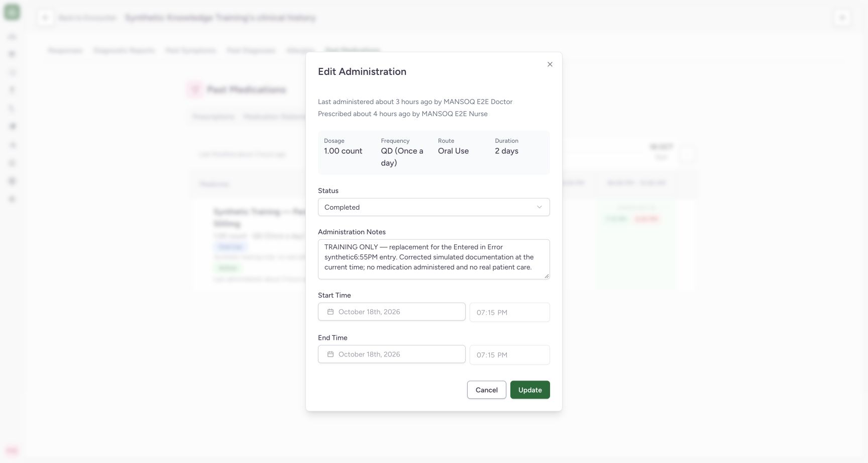Click the back arrow button in header
The height and width of the screenshot is (463, 868).
[x=45, y=18]
